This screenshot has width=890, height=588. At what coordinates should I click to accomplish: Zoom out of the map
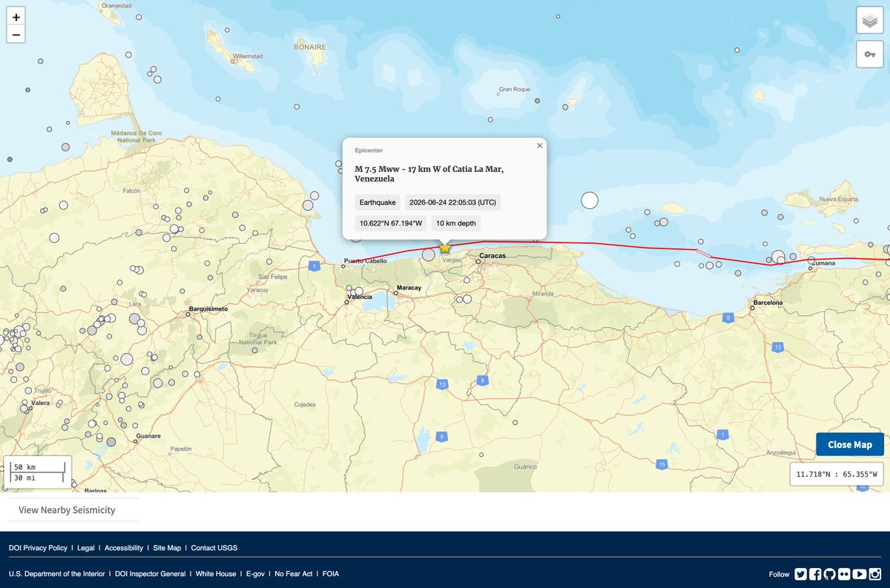tap(16, 35)
